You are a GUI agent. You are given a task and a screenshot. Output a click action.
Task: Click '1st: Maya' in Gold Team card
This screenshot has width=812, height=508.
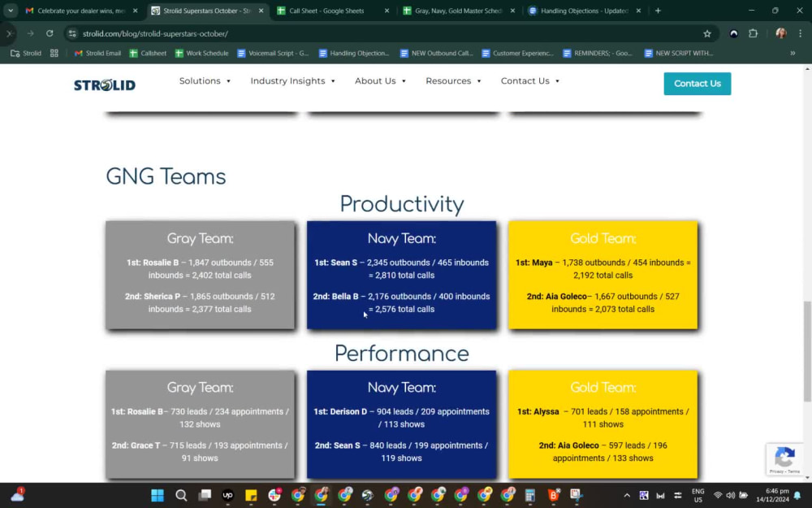tap(533, 263)
